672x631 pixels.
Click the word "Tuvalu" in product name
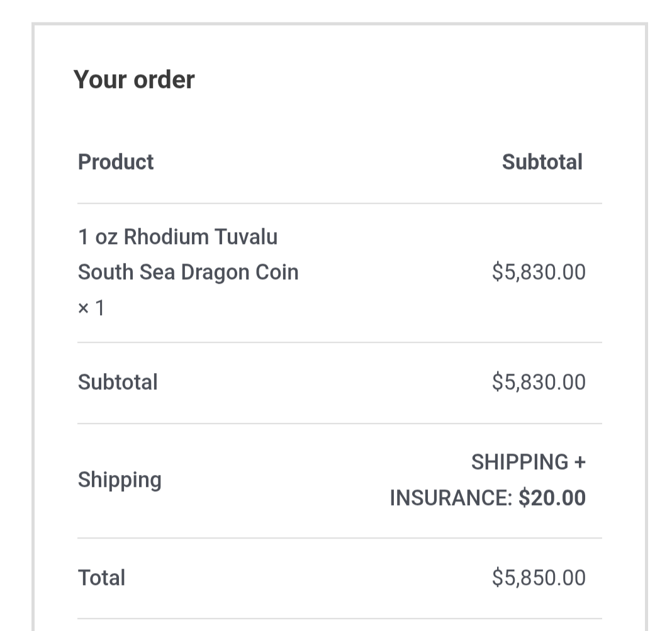[x=246, y=237]
